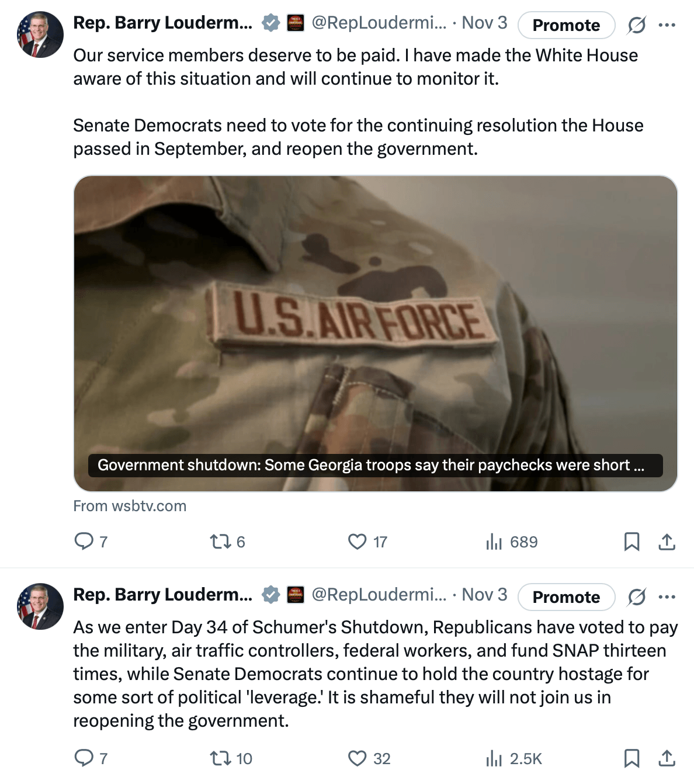
Task: Open Rep. Barry Loudermilk's profile picture on first tweet
Action: 40,34
